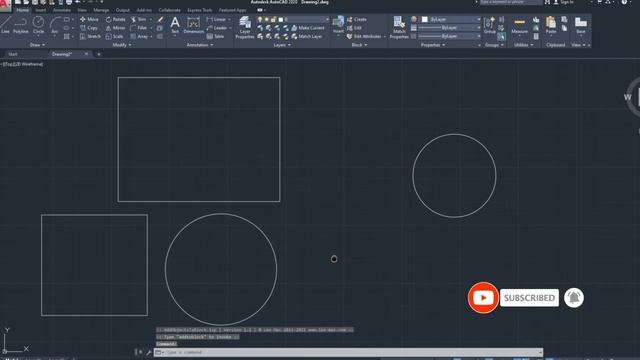
Task: Open the Annotate ribbon tab
Action: 62,10
